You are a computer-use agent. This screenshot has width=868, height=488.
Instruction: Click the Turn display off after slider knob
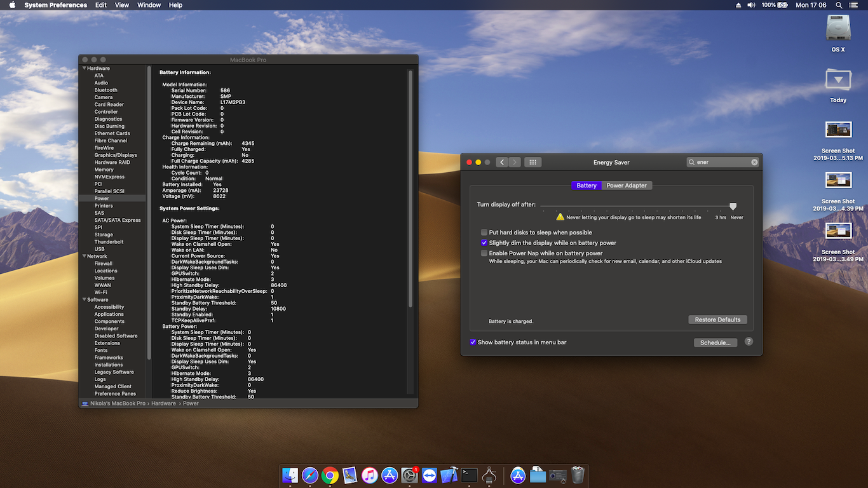click(733, 206)
